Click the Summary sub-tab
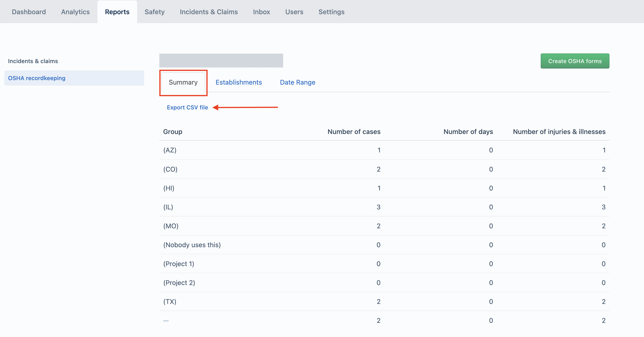644x337 pixels. 183,82
